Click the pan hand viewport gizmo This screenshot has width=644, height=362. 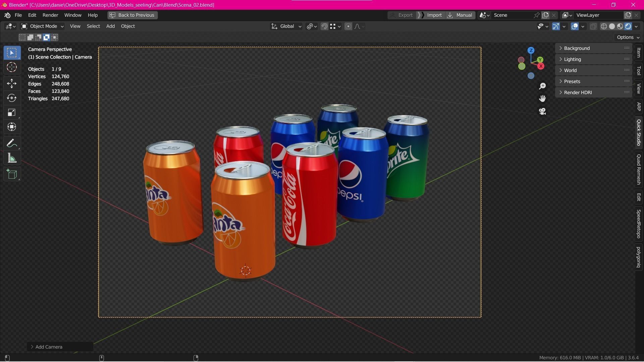[542, 99]
